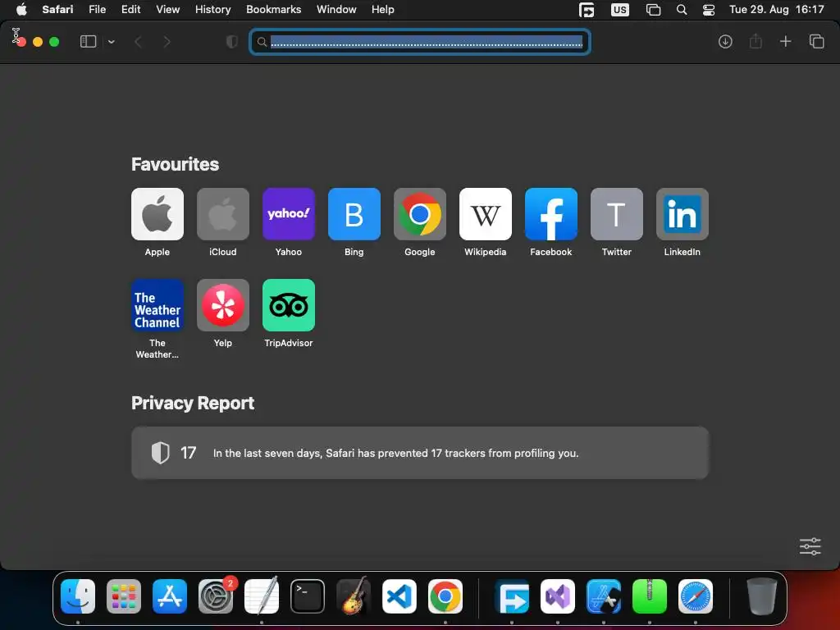Image resolution: width=840 pixels, height=630 pixels.
Task: Open the Safari menu
Action: point(57,10)
